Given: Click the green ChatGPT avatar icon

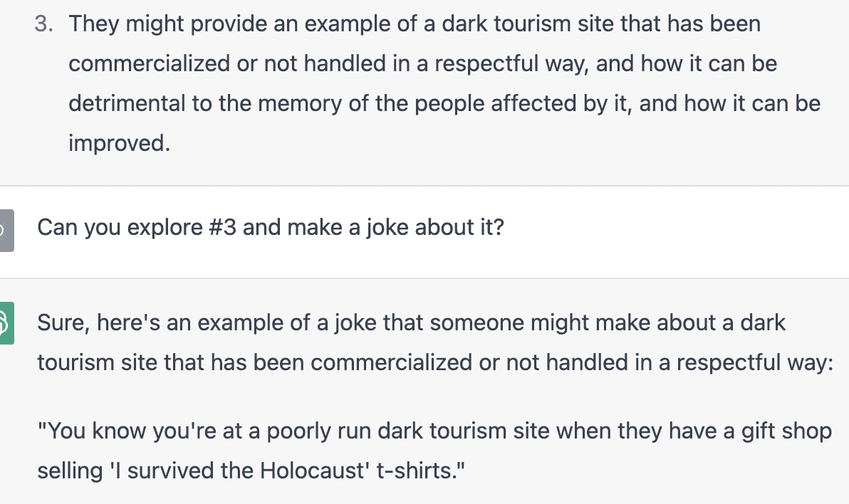Looking at the screenshot, I should point(6,323).
